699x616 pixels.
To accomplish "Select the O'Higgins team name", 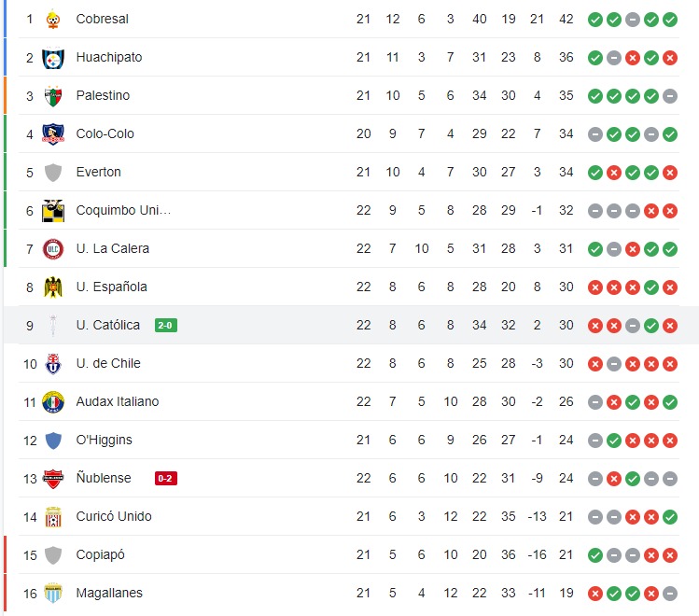I will coord(104,440).
